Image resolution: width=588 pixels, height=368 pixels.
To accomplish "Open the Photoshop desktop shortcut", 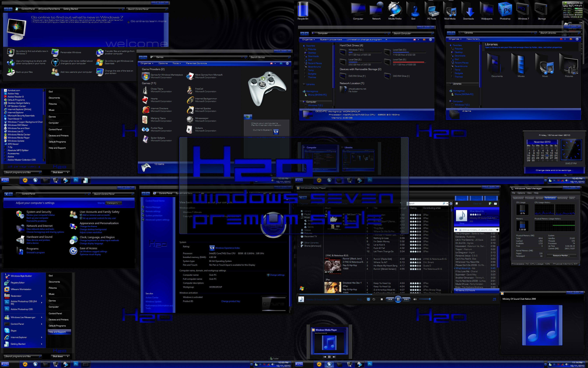I will point(505,11).
